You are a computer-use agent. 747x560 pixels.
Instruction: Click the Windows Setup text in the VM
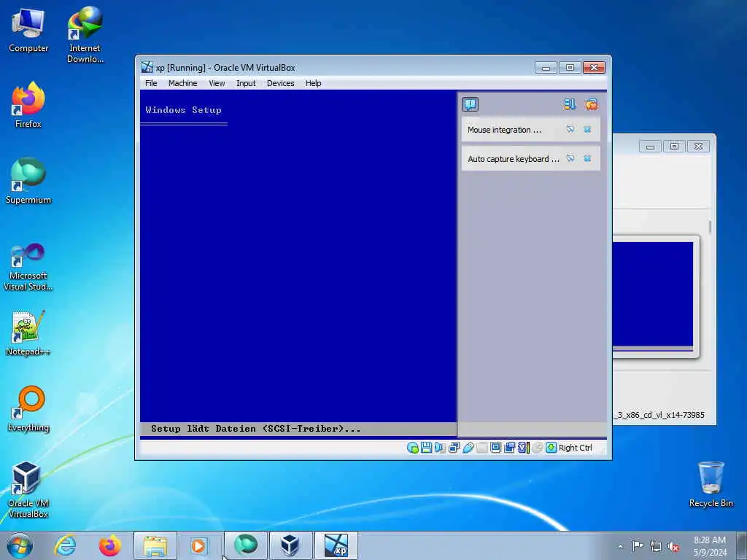183,110
